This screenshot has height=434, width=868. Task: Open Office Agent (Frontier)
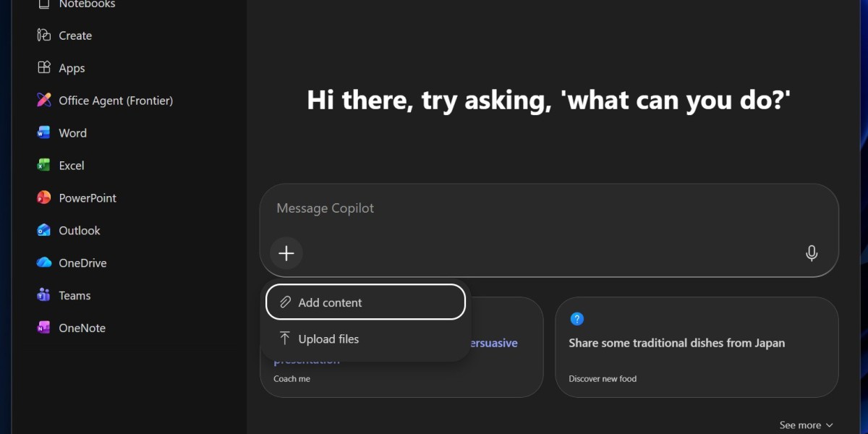(44, 101)
